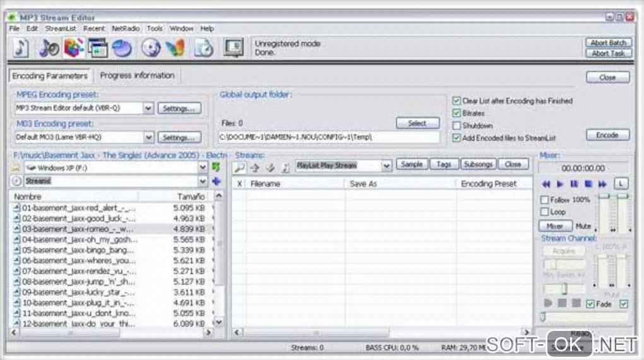Click the CD disc toolbar icon
The image size is (644, 360).
tap(151, 48)
